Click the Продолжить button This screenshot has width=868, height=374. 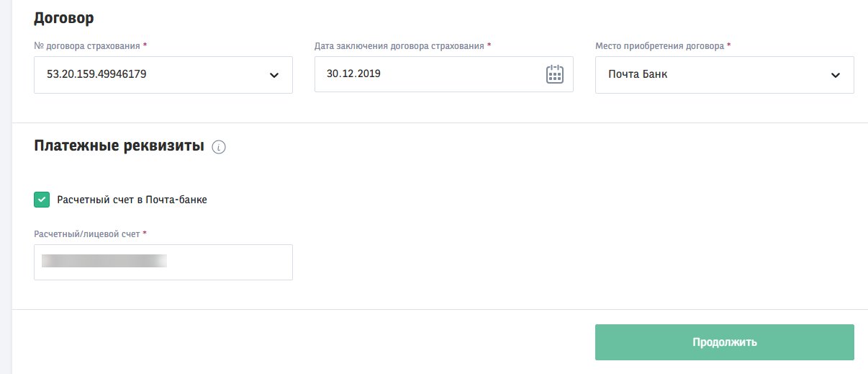[x=725, y=342]
